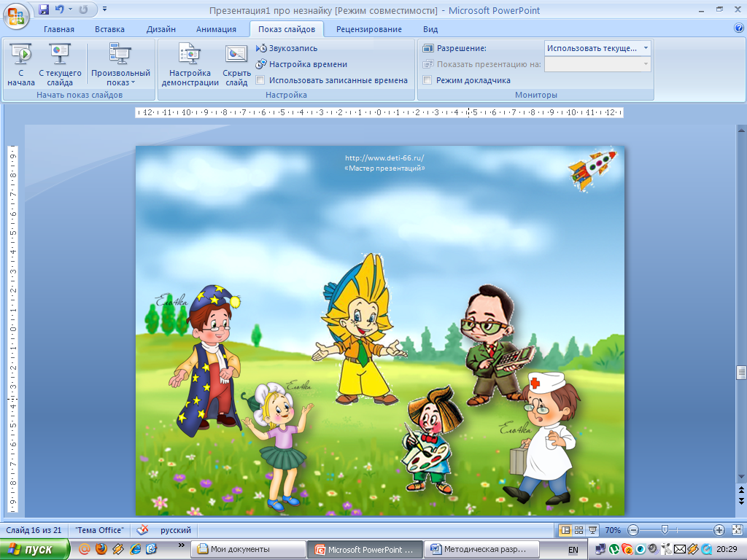Open the round Office button menu
The image size is (747, 560).
point(16,15)
